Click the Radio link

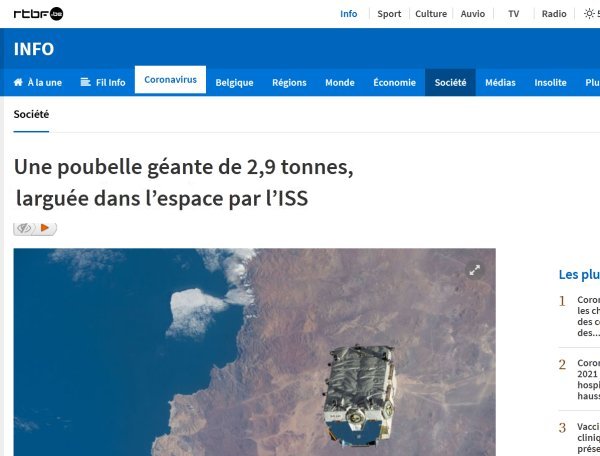[554, 14]
